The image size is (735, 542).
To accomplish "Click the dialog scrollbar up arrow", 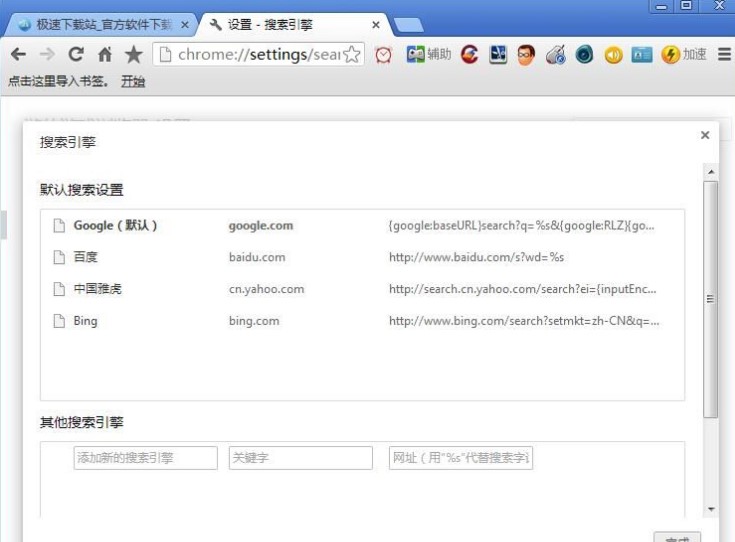I will [711, 172].
